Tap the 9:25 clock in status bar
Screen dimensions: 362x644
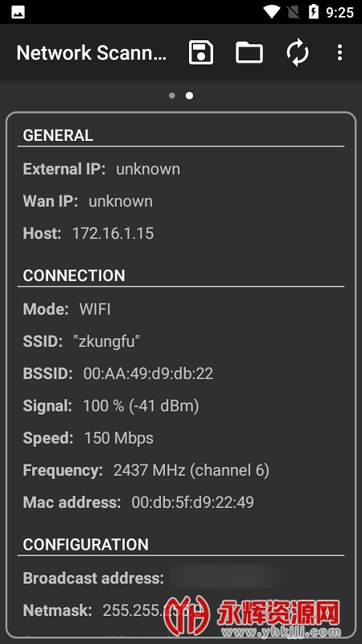tap(339, 12)
